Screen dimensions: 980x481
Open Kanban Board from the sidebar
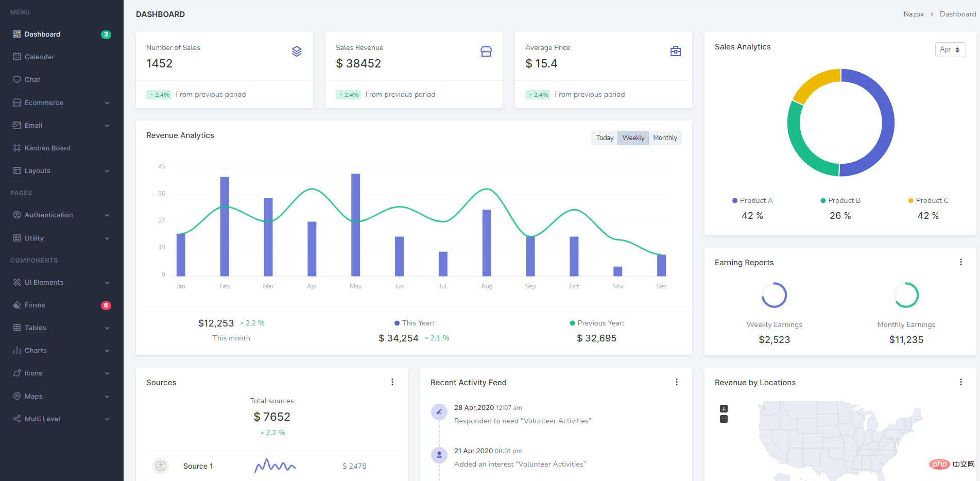click(x=47, y=148)
